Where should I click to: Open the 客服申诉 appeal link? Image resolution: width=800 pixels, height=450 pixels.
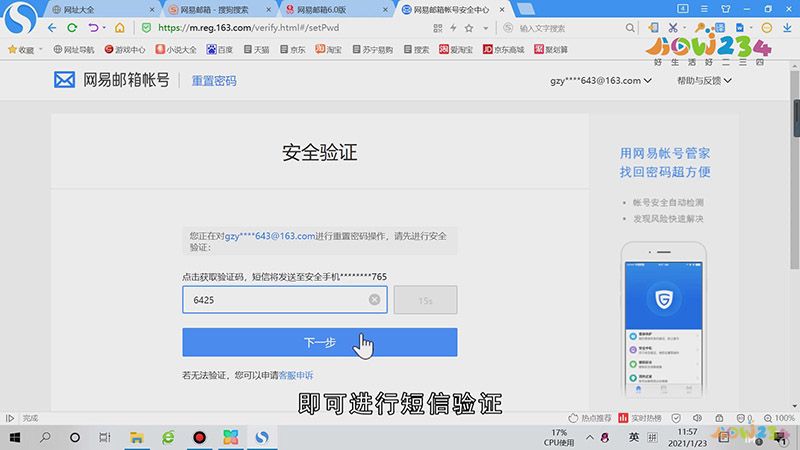coord(296,375)
